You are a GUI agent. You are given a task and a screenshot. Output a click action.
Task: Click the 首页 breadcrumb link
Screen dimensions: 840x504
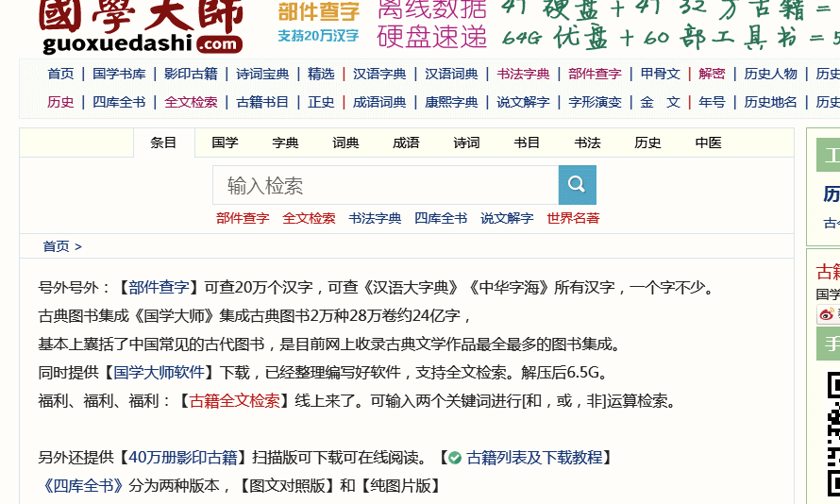[57, 246]
